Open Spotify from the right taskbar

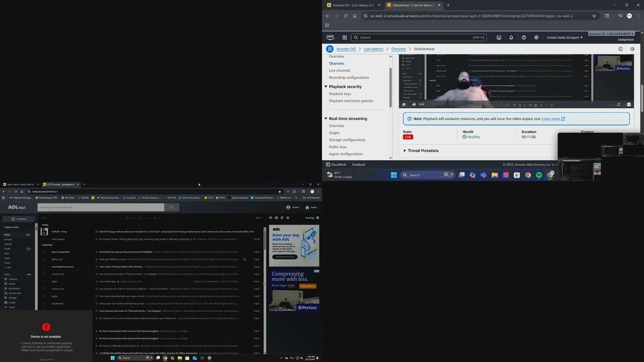[x=539, y=175]
